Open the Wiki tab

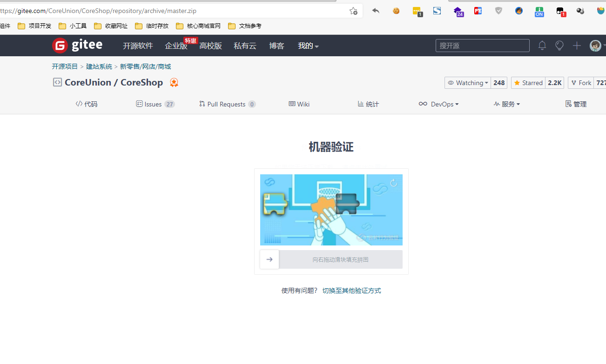pyautogui.click(x=299, y=104)
